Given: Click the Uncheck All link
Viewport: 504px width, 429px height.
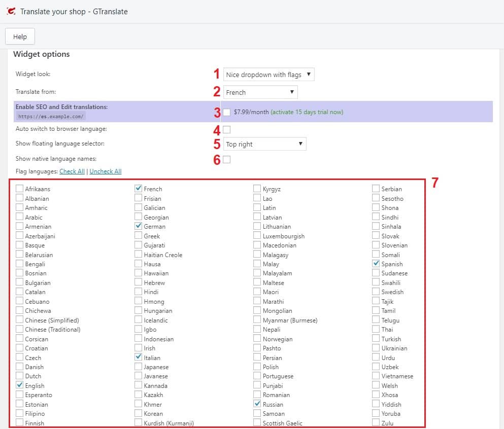Looking at the screenshot, I should pyautogui.click(x=106, y=171).
